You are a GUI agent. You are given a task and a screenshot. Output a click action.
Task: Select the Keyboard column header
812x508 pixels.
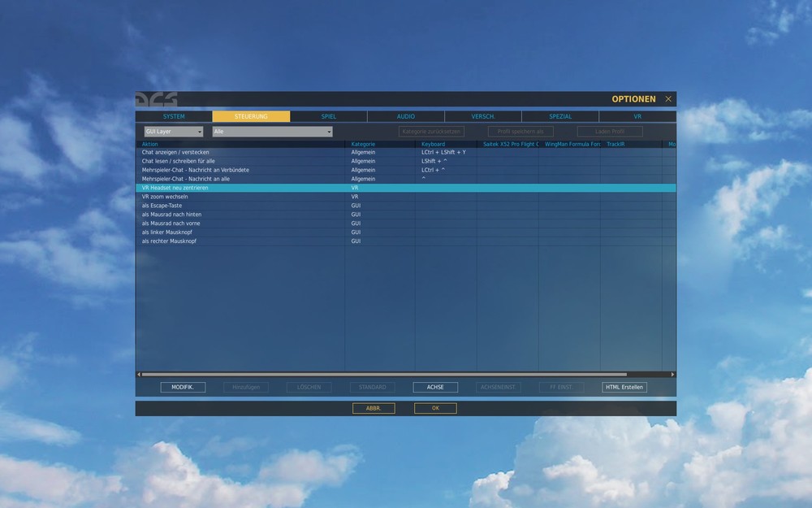click(x=446, y=144)
